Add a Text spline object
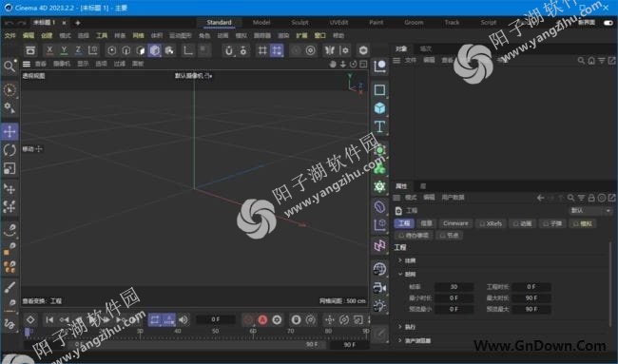This screenshot has height=364, width=618. click(x=379, y=126)
